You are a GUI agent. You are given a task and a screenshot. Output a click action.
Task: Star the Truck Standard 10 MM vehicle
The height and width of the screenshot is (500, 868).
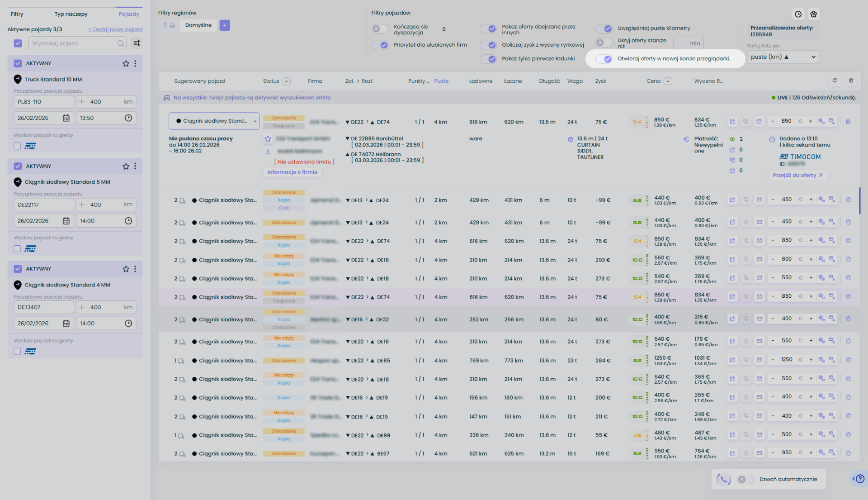click(126, 63)
